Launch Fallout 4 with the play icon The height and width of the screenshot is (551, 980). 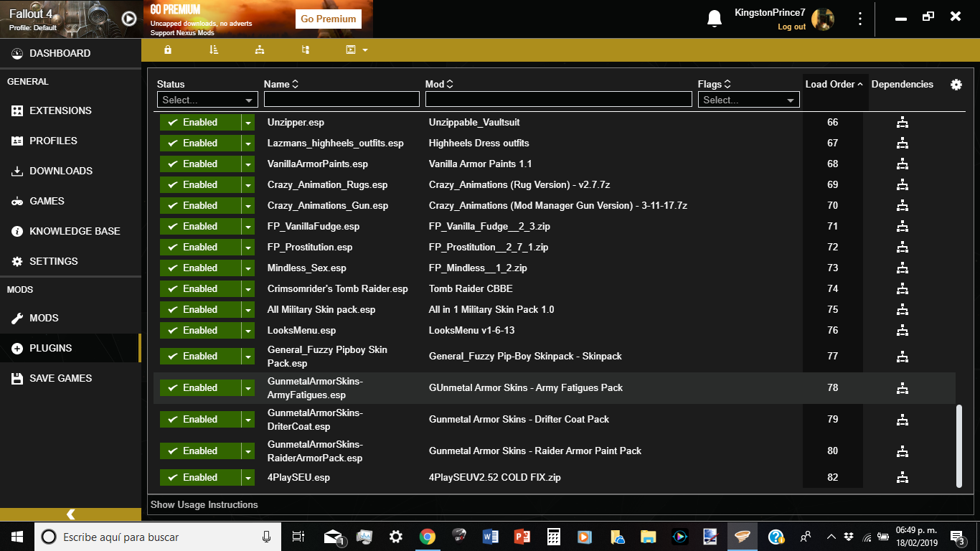tap(129, 19)
